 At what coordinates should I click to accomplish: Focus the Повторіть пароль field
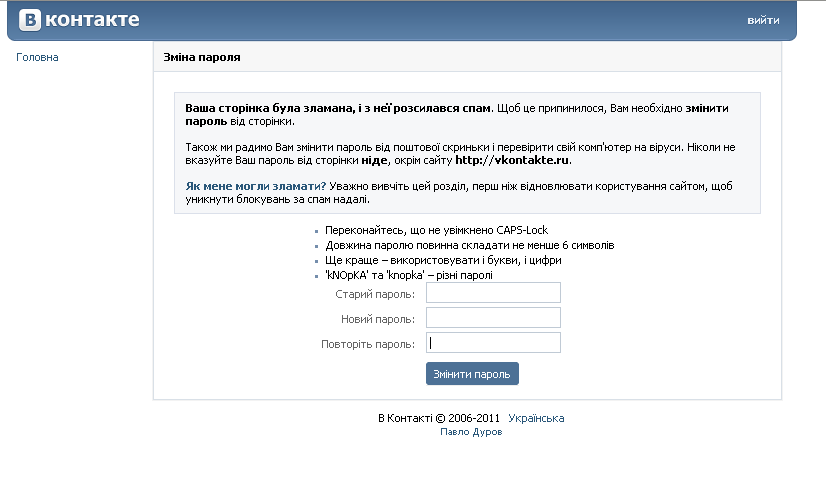click(493, 343)
